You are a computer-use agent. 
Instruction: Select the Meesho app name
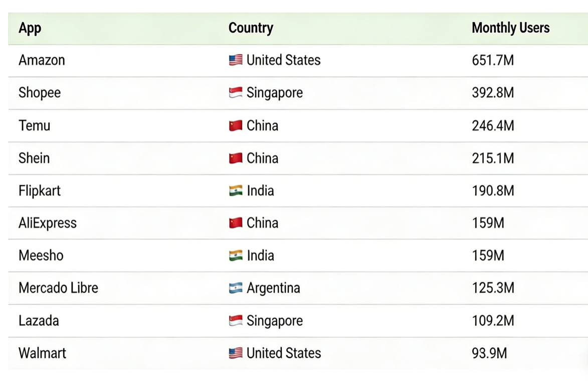pyautogui.click(x=41, y=255)
